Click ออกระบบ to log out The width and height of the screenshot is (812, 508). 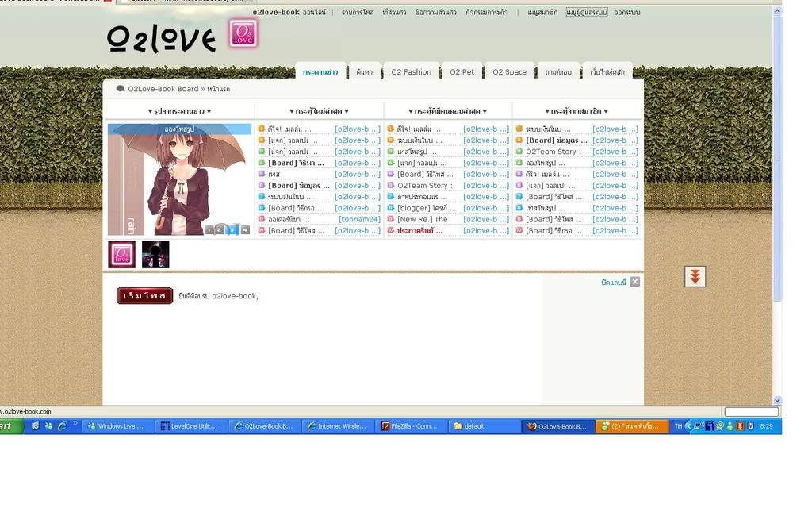[626, 12]
